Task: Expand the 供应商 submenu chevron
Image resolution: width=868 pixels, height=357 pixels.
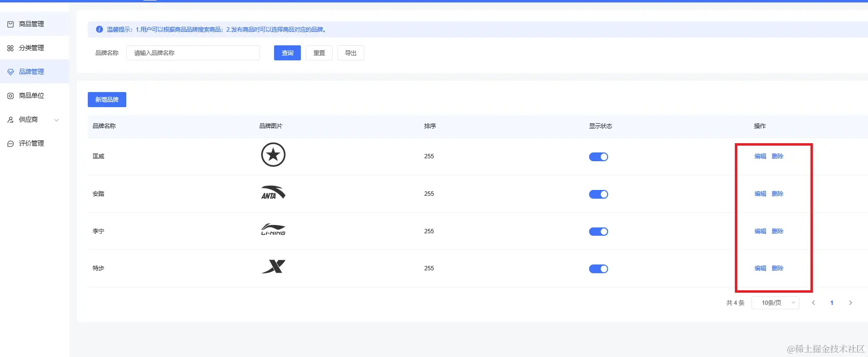Action: point(57,120)
